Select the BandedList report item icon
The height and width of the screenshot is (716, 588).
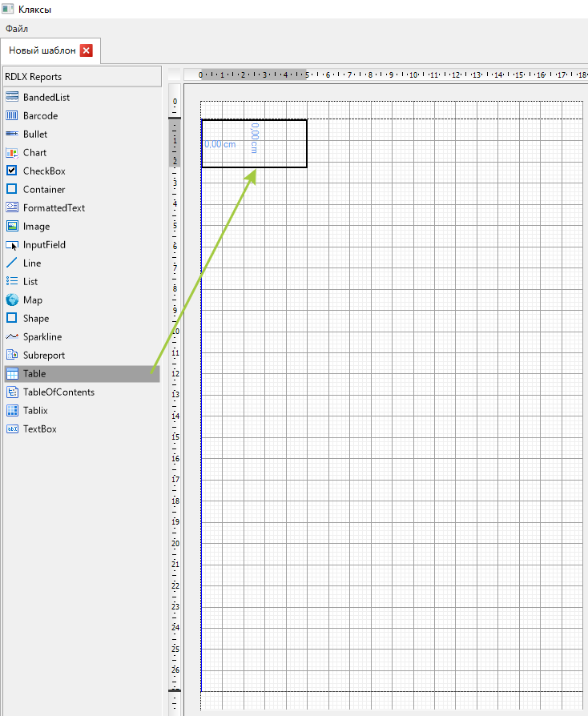[x=12, y=97]
